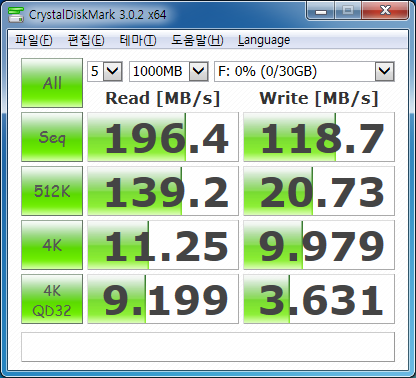Open the 테마(T) menu

tap(138, 40)
